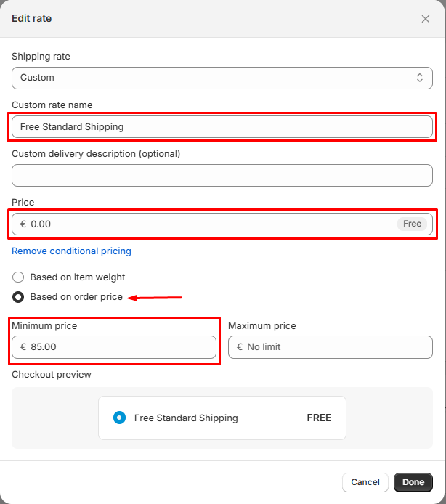Click the Cancel button

coord(365,482)
